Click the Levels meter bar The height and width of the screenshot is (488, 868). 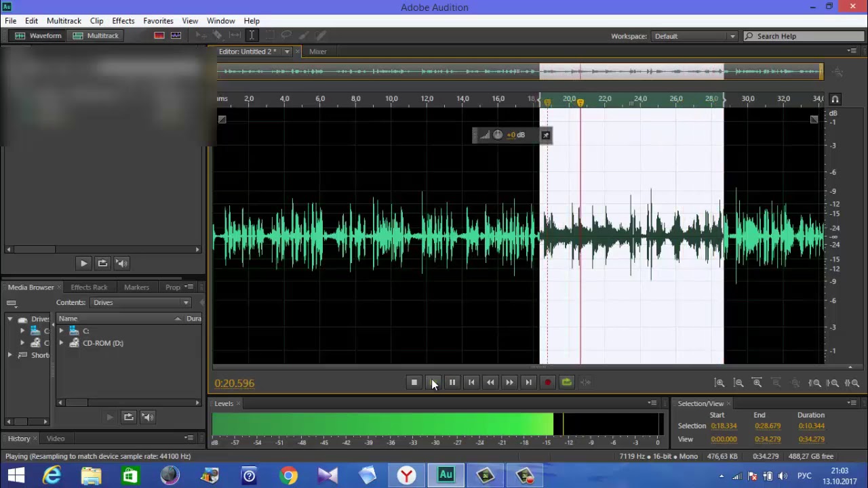pyautogui.click(x=437, y=424)
